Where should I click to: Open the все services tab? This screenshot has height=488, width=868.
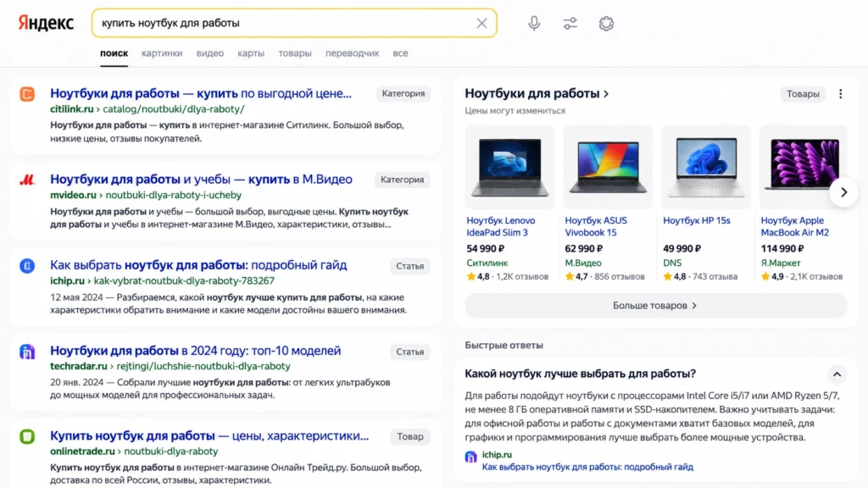coord(400,53)
